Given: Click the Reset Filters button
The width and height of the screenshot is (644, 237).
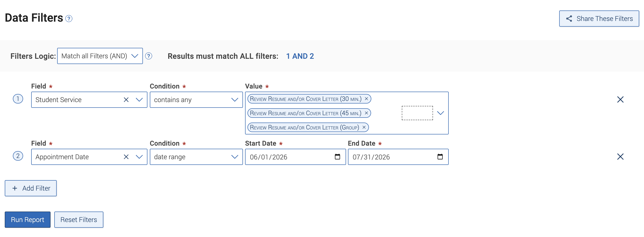Looking at the screenshot, I should click(x=79, y=220).
